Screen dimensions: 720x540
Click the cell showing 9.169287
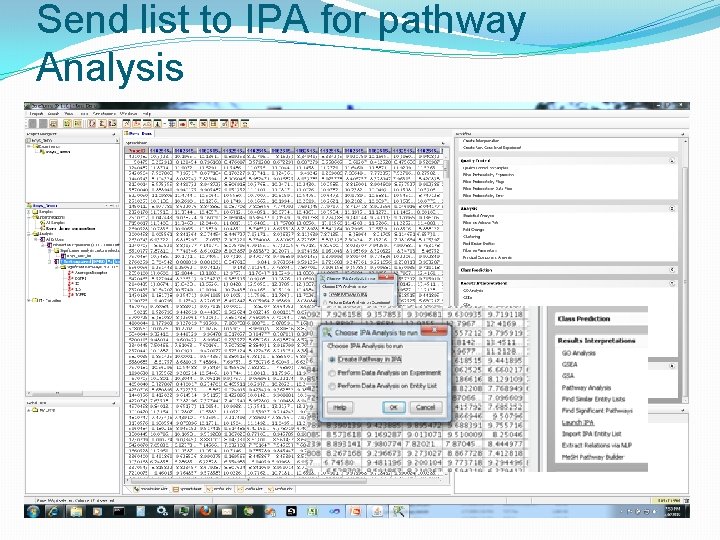tap(384, 434)
